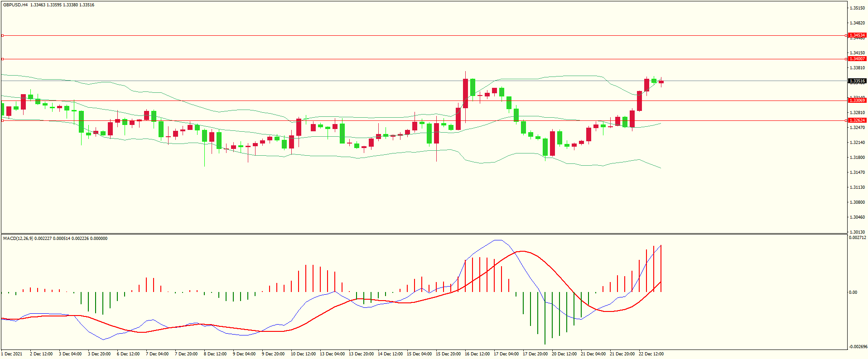Select the 1.34534 horizontal line price tag
The width and height of the screenshot is (868, 359).
(857, 35)
